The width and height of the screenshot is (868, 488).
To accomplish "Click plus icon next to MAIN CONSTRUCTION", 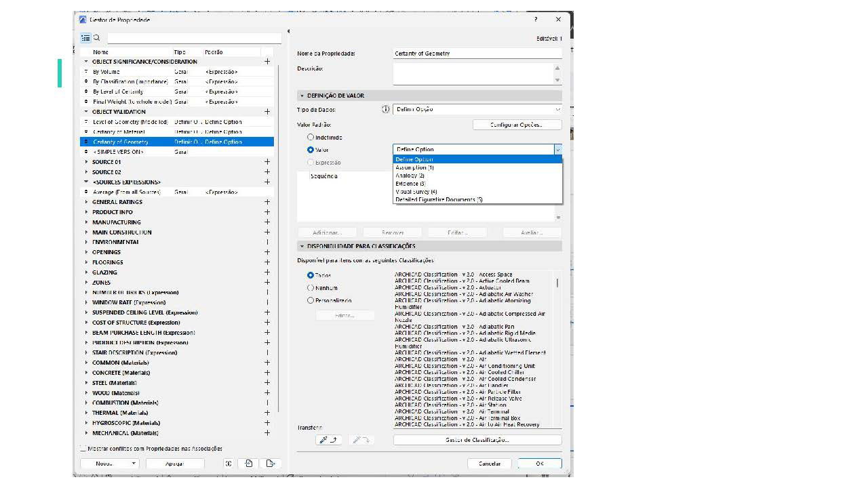I will tap(267, 232).
